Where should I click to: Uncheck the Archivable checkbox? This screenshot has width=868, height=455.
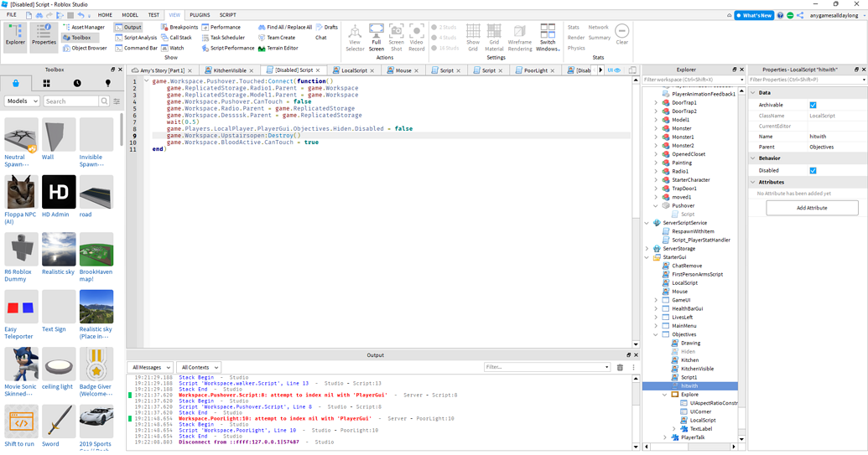813,105
